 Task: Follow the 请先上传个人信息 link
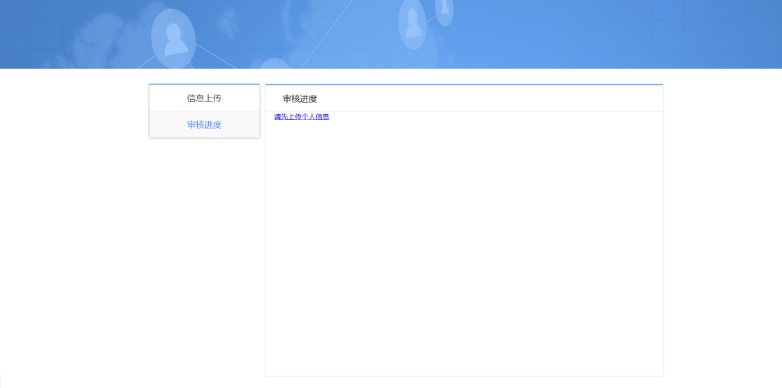pyautogui.click(x=301, y=117)
